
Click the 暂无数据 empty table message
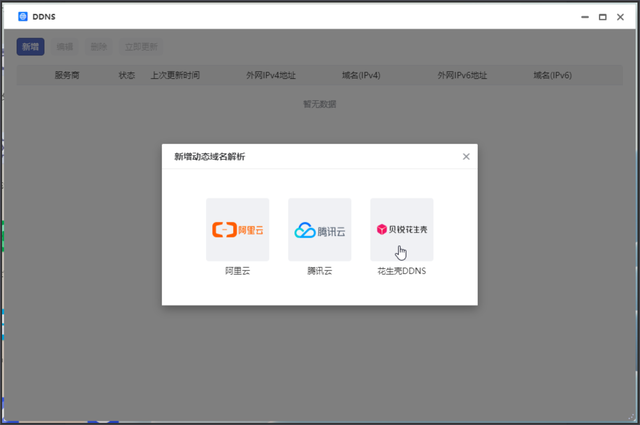(320, 104)
